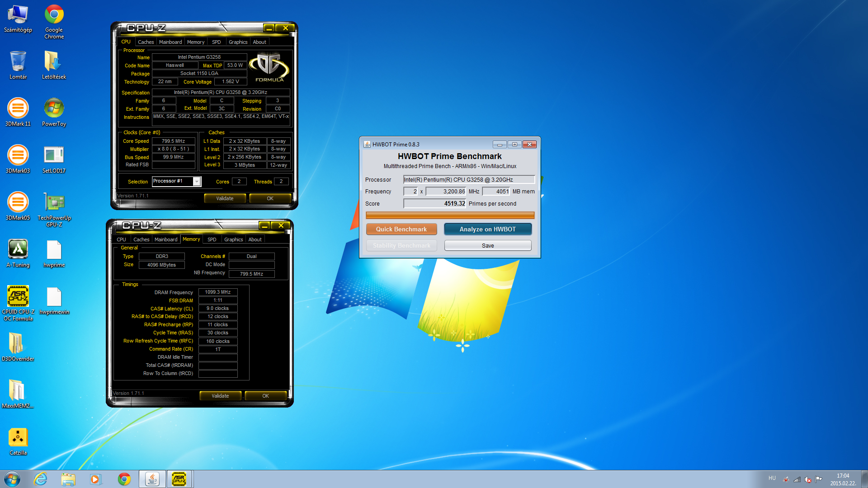Click the Show Desktop strip in taskbar
This screenshot has height=488, width=868.
pos(865,479)
